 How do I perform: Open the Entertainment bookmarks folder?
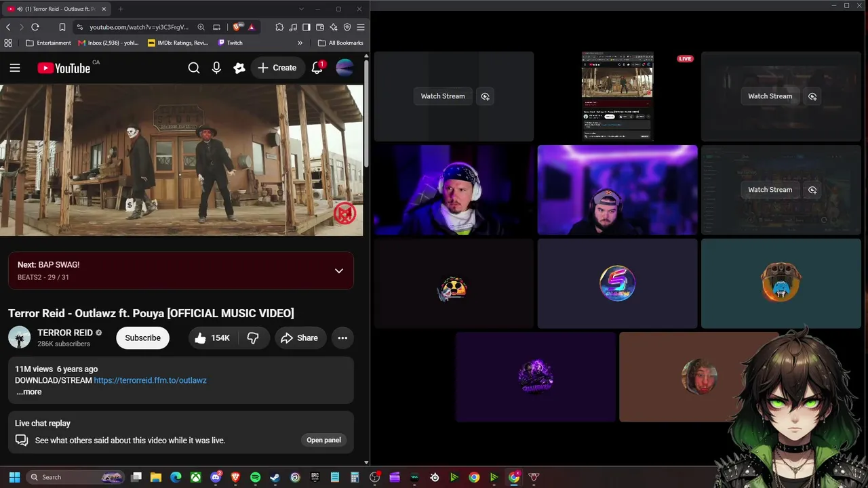pyautogui.click(x=48, y=43)
